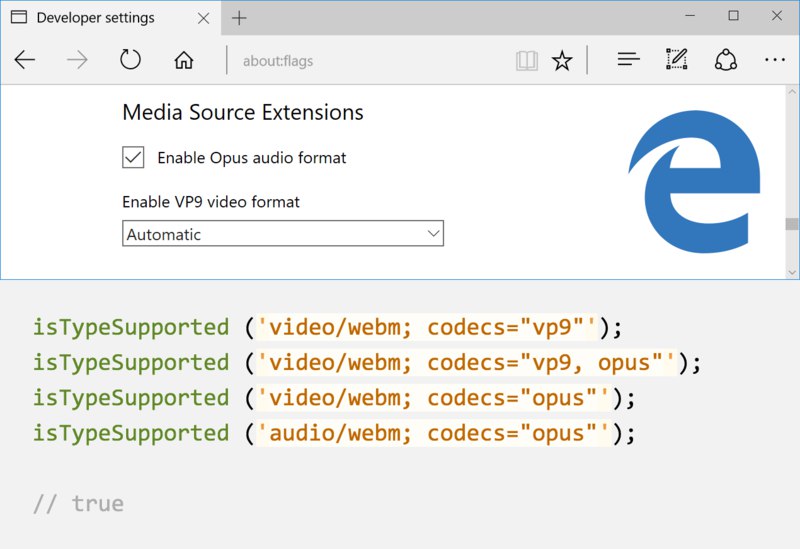Viewport: 800px width, 549px height.
Task: Close the Developer settings tab
Action: click(203, 18)
